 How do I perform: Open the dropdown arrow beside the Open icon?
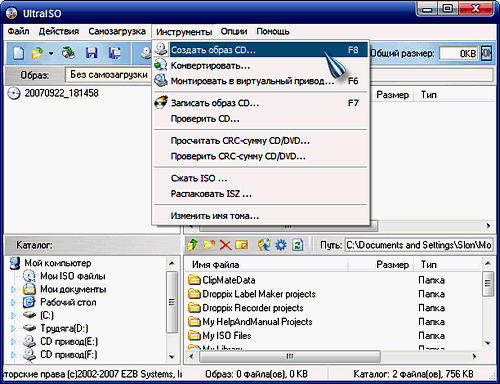tap(51, 53)
